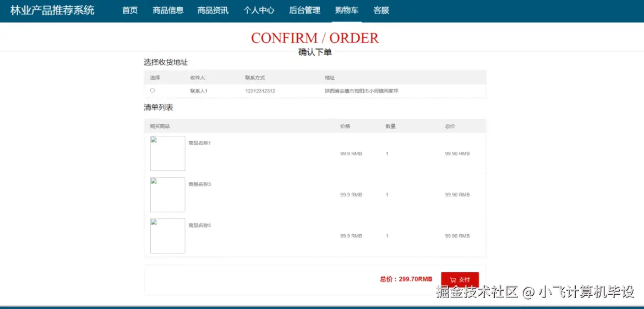Viewport: 644px width, 309px height.
Task: Click the 清单列表 heading
Action: (158, 108)
